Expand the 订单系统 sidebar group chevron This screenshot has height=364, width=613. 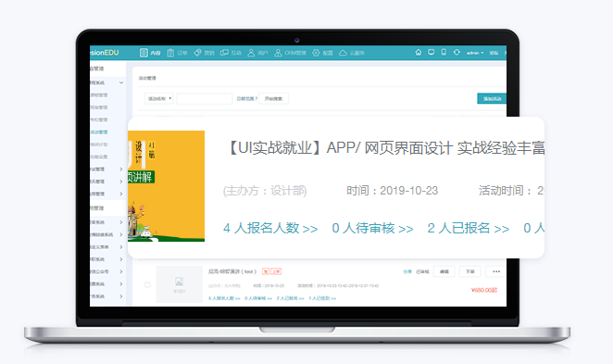pos(120,222)
